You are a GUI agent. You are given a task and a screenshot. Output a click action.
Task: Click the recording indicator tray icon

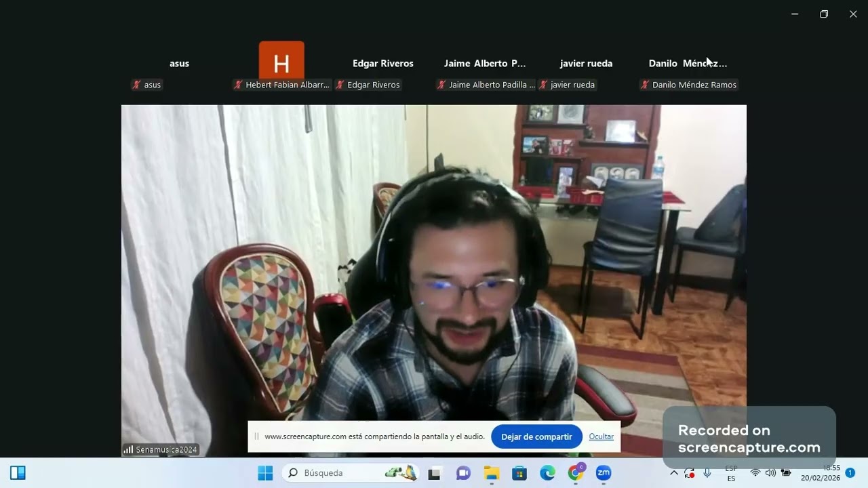(690, 473)
